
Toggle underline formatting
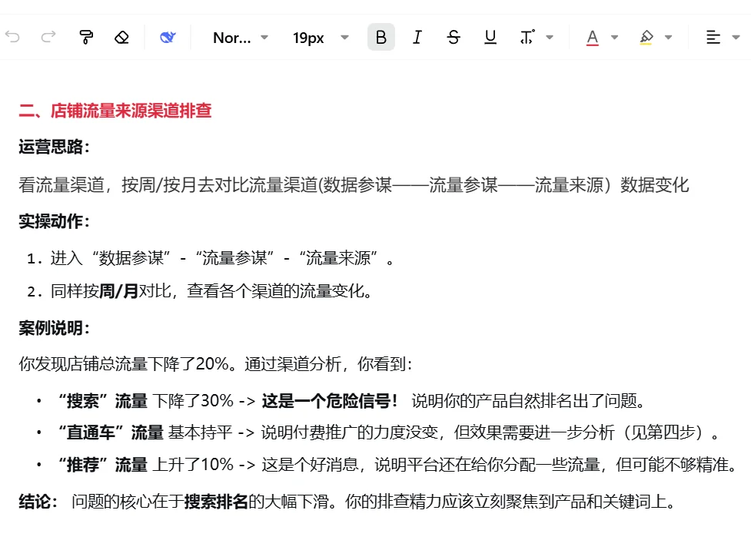pyautogui.click(x=490, y=37)
